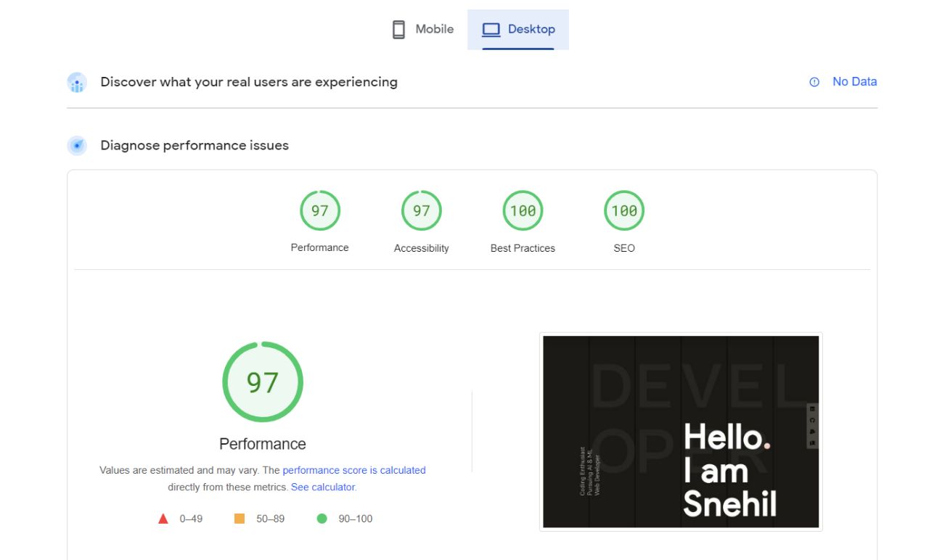Click the real users experience section icon
The height and width of the screenshot is (560, 929).
coord(77,82)
